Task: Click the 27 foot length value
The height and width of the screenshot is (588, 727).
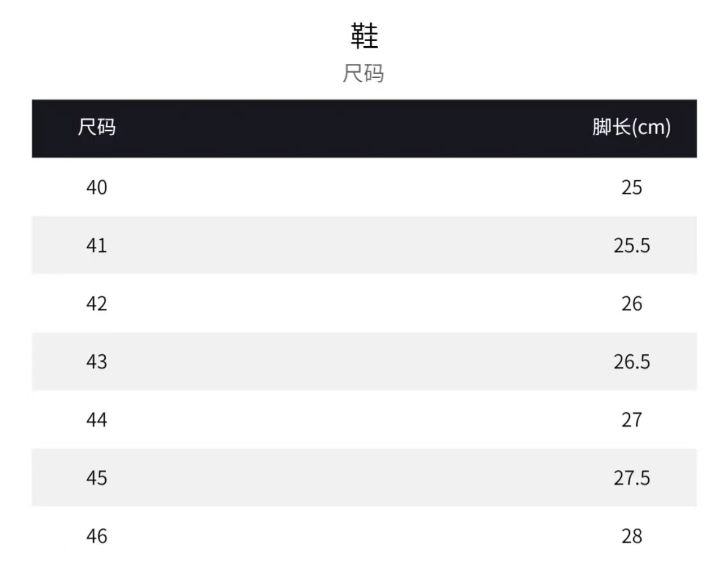Action: click(632, 420)
